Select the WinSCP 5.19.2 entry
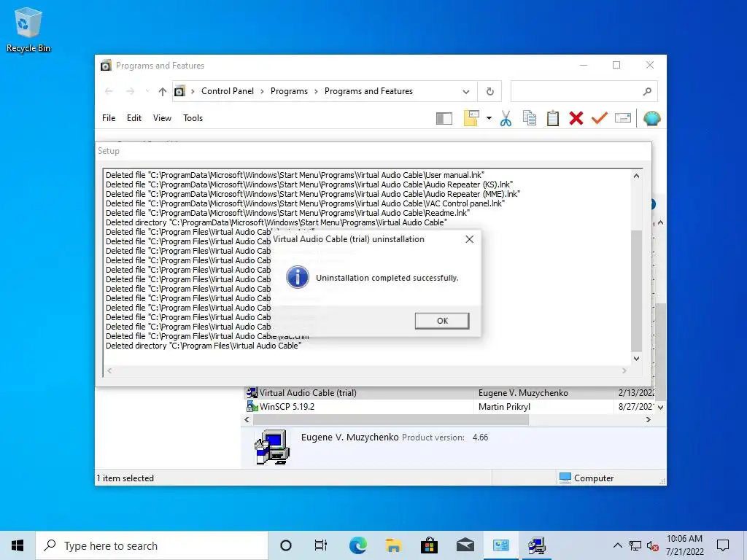747x560 pixels. [287, 407]
